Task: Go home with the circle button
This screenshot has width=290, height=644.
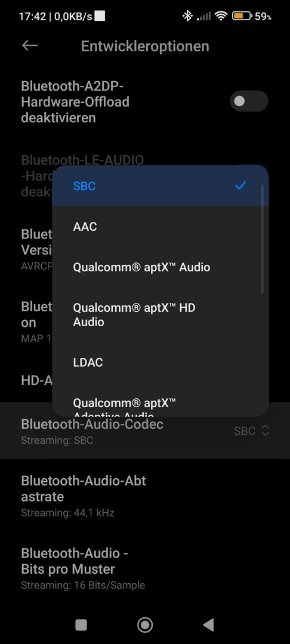Action: tap(145, 625)
